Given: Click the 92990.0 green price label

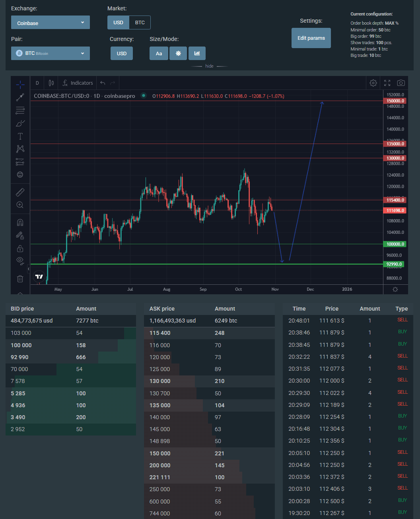Looking at the screenshot, I should click(x=394, y=264).
